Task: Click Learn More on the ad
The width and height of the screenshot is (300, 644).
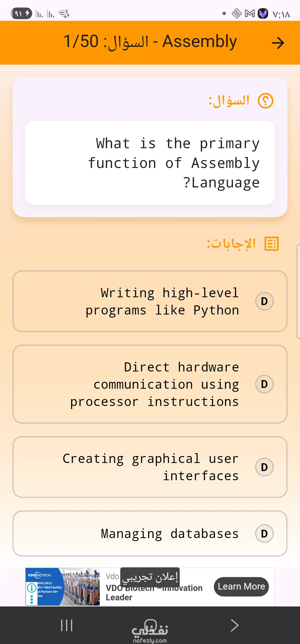Action: click(241, 586)
